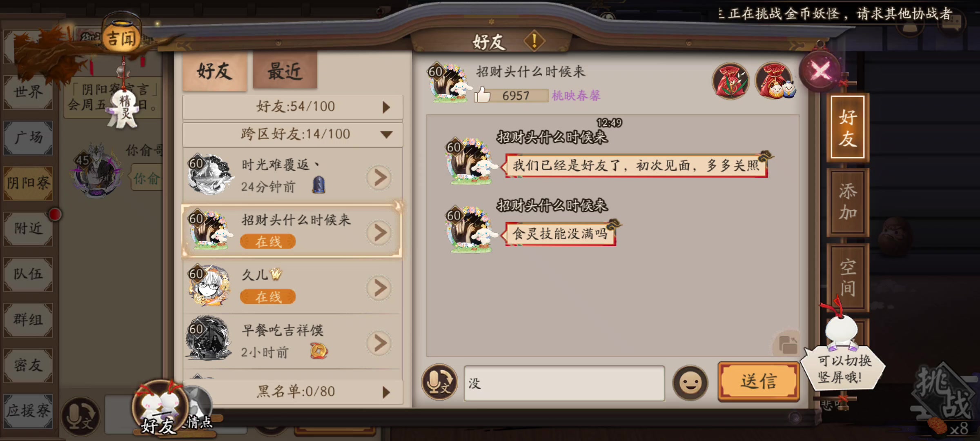Focus the message input field
The image size is (980, 441).
[x=564, y=383]
